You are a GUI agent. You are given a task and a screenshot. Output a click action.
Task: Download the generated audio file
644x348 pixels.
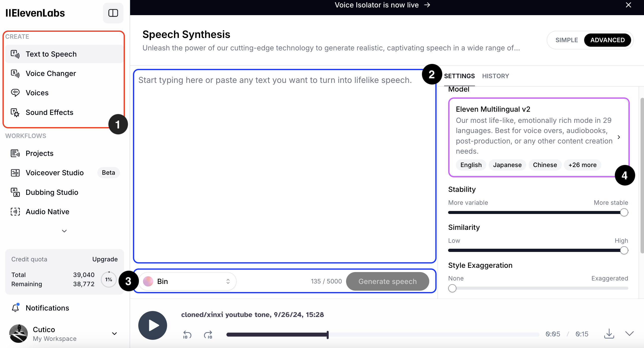tap(609, 334)
